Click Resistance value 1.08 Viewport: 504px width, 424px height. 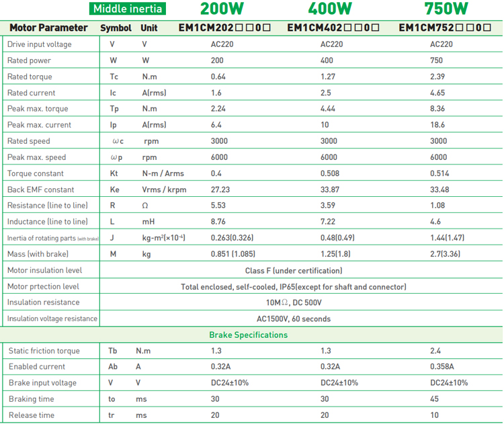[437, 205]
